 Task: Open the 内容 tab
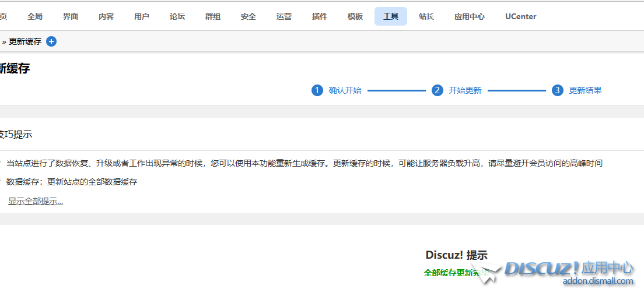click(x=106, y=16)
